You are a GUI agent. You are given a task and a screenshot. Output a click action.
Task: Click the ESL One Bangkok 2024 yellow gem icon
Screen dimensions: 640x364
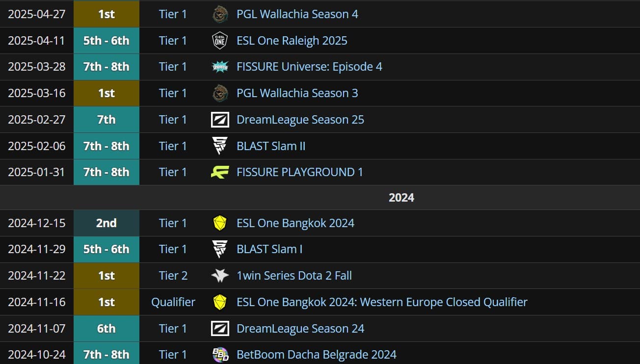(220, 223)
